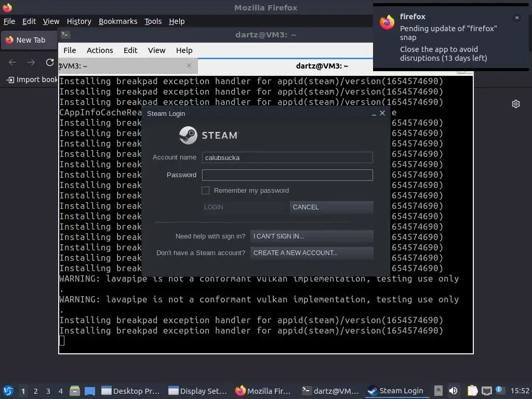Open Firefox Edit menu
The width and height of the screenshot is (532, 399).
click(x=29, y=21)
